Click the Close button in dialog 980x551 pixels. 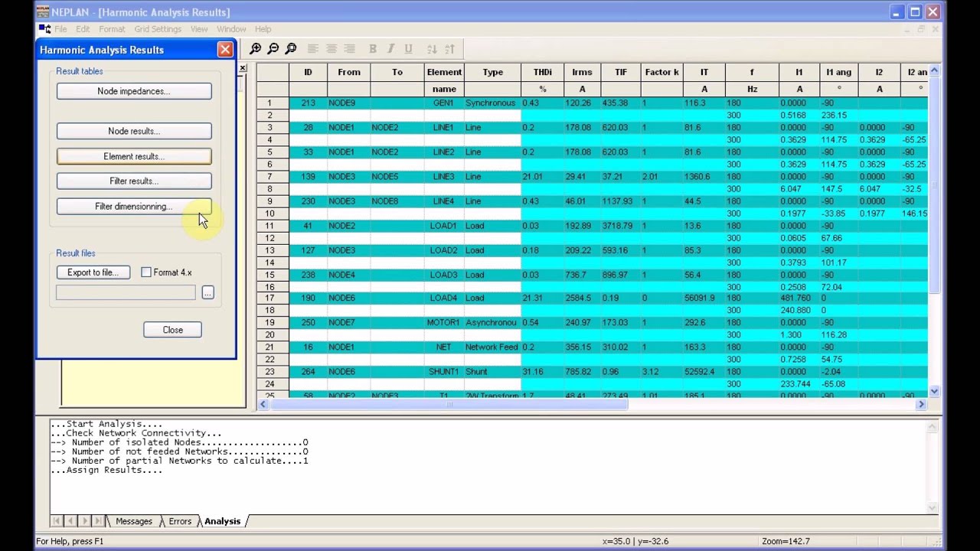point(172,330)
